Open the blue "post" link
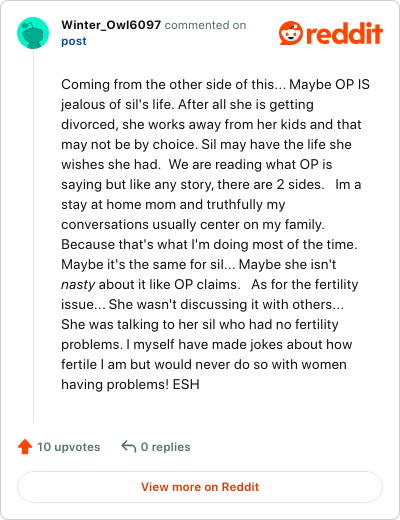This screenshot has height=520, width=400. 74,41
